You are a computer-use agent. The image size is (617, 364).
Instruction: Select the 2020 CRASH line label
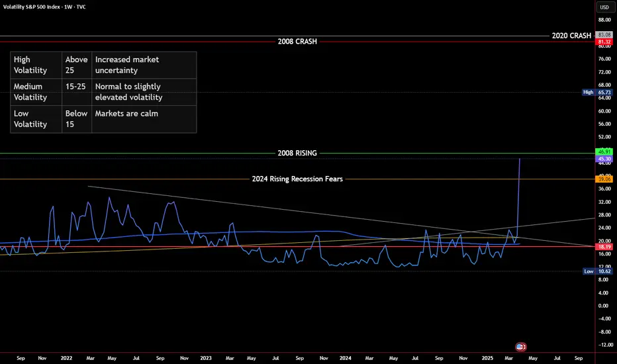click(571, 36)
